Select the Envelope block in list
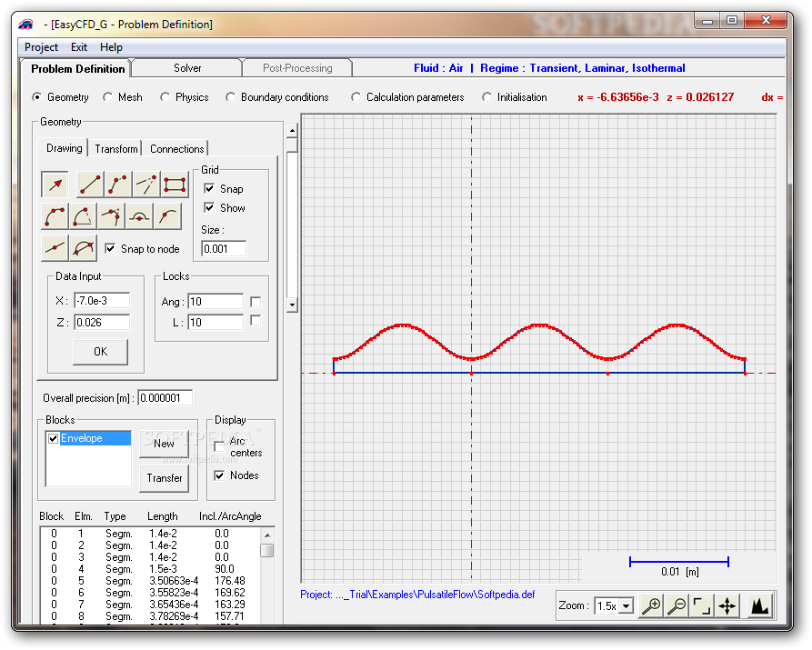Viewport: 812px width, 650px height. pyautogui.click(x=95, y=439)
